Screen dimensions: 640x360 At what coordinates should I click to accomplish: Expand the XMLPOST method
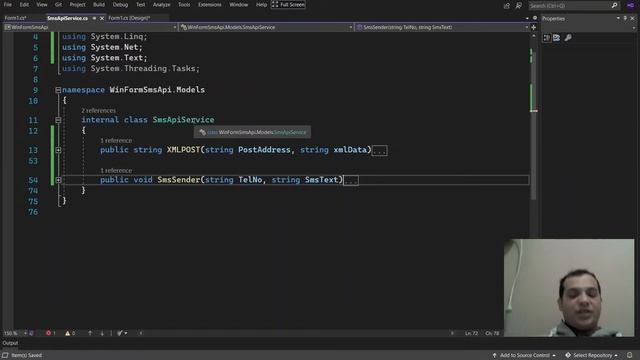coord(58,150)
